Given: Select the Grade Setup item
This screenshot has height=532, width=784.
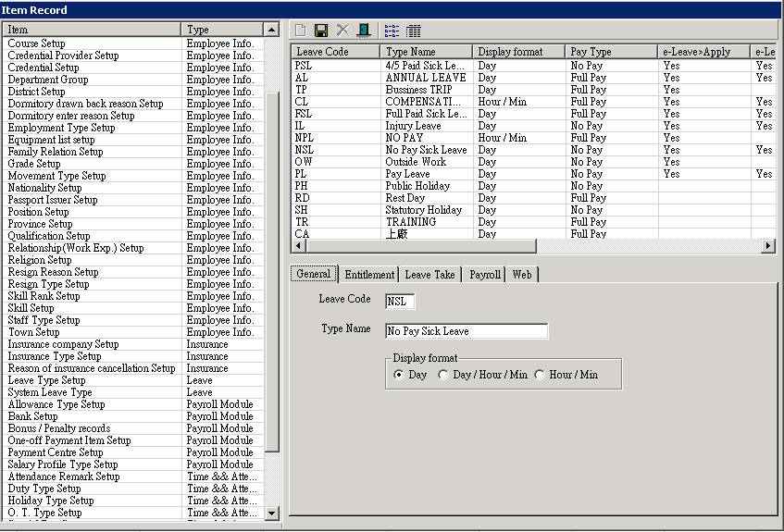Looking at the screenshot, I should click(x=133, y=164).
